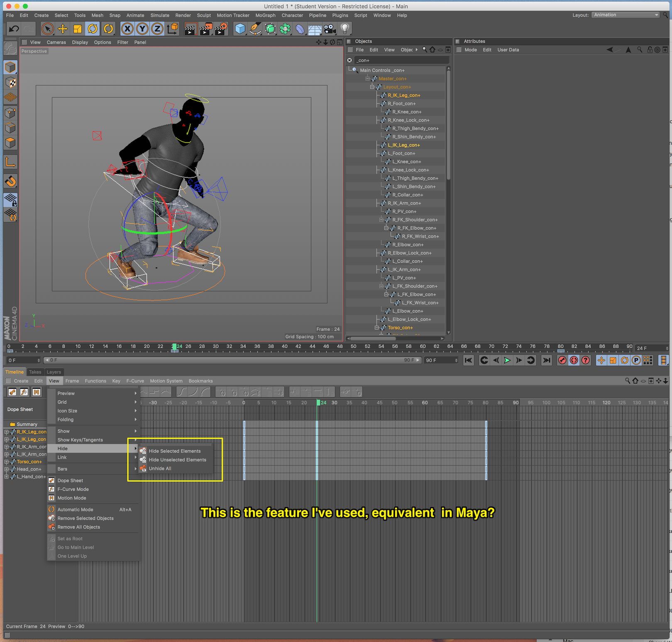Screen dimensions: 672x642
Task: Collapse the R_FK_Elbow_con+ node
Action: point(386,228)
